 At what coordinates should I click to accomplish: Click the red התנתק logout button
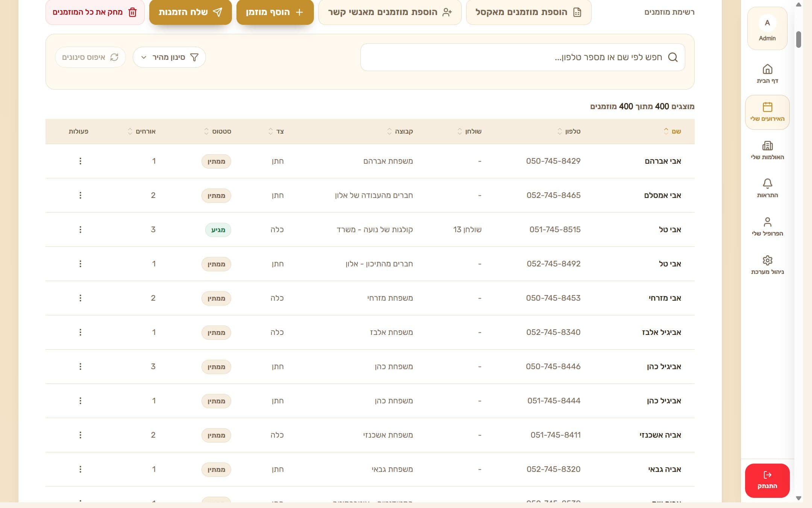coord(767,481)
